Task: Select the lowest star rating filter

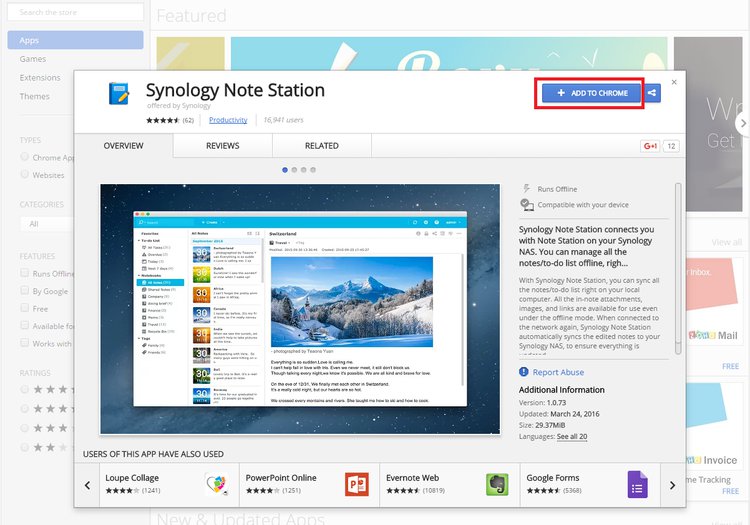Action: point(24,448)
